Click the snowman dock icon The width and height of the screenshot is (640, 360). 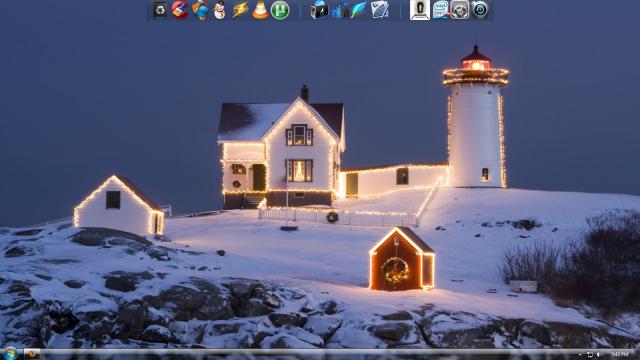(x=220, y=10)
